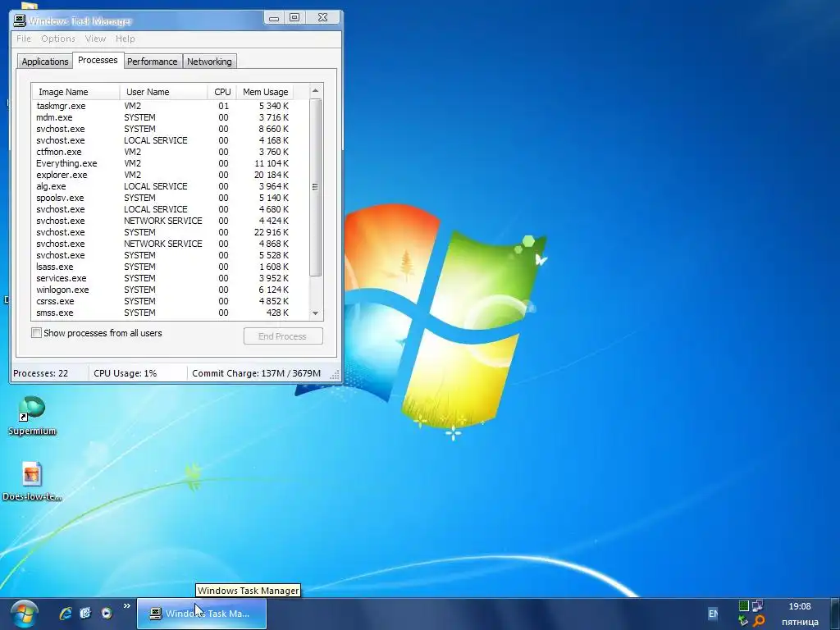Select the Everything.exe process row

(162, 163)
